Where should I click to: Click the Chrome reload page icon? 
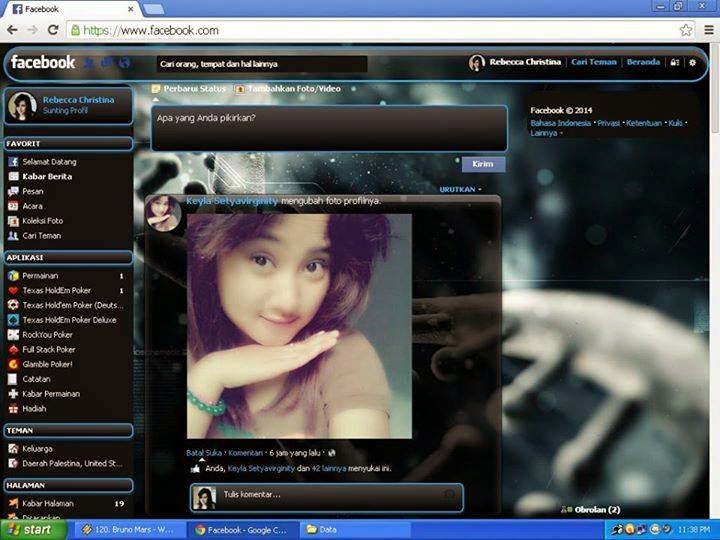pyautogui.click(x=53, y=30)
